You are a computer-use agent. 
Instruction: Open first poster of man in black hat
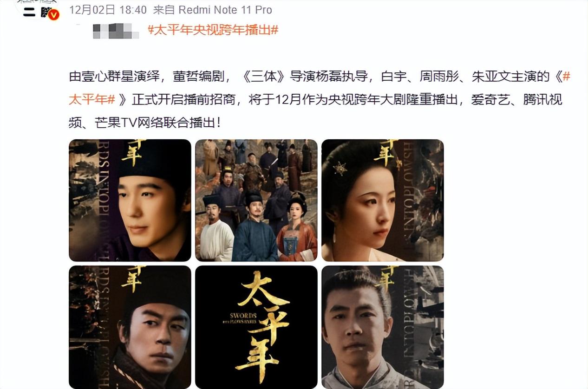click(x=130, y=200)
